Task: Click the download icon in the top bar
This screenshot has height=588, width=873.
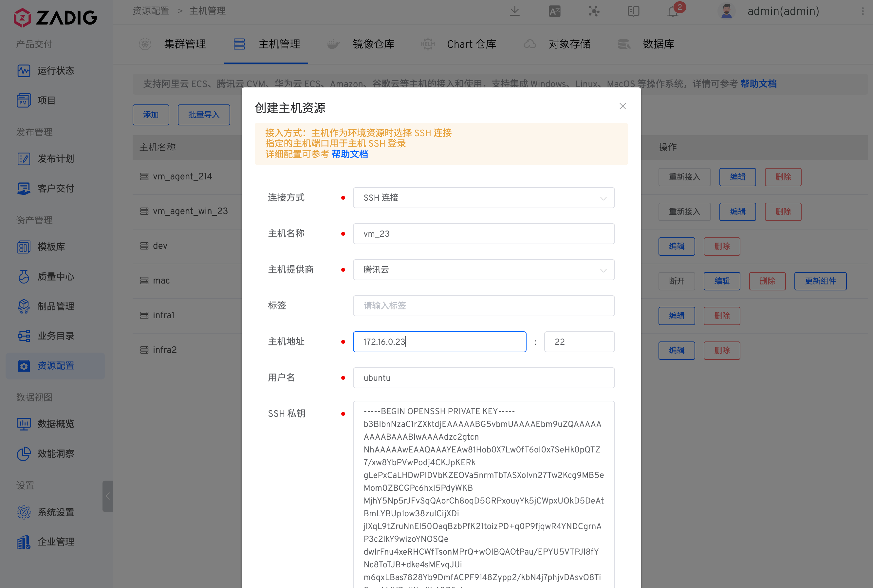Action: [514, 11]
